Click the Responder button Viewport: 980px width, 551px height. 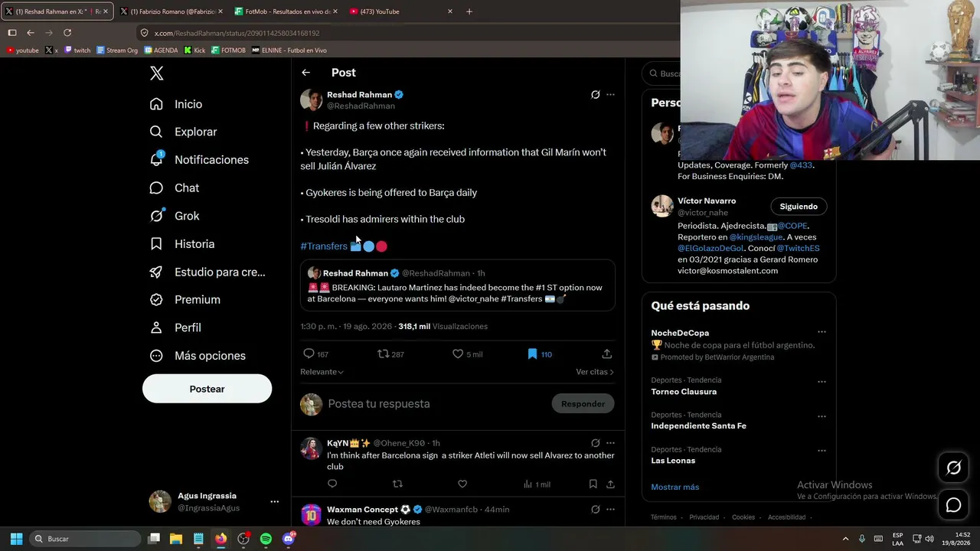pos(583,404)
